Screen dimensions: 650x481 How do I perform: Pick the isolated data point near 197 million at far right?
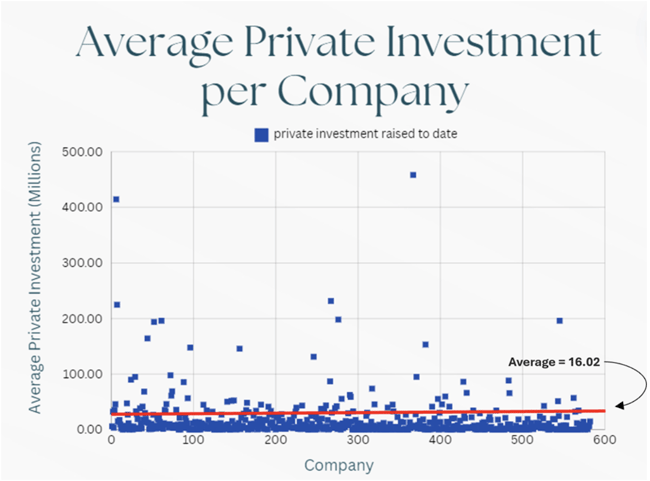[560, 321]
